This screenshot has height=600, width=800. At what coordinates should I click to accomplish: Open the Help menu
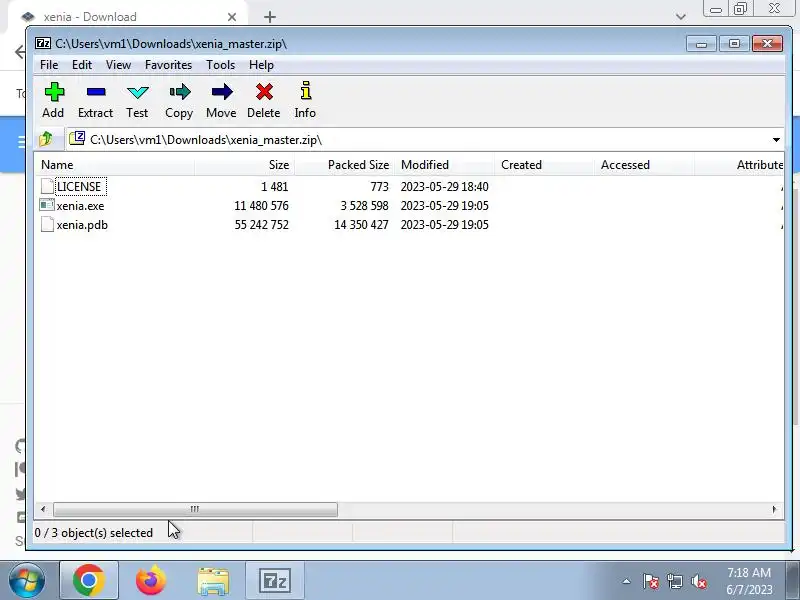click(261, 65)
